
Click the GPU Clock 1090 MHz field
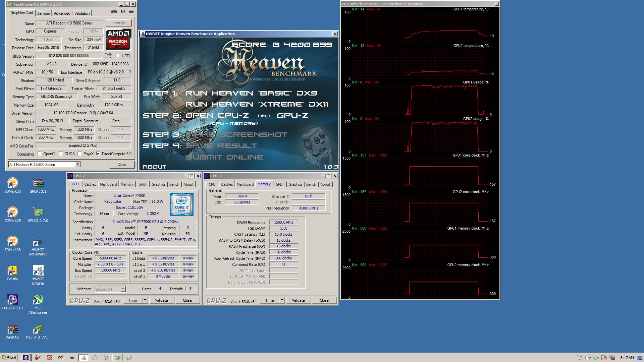click(x=46, y=129)
